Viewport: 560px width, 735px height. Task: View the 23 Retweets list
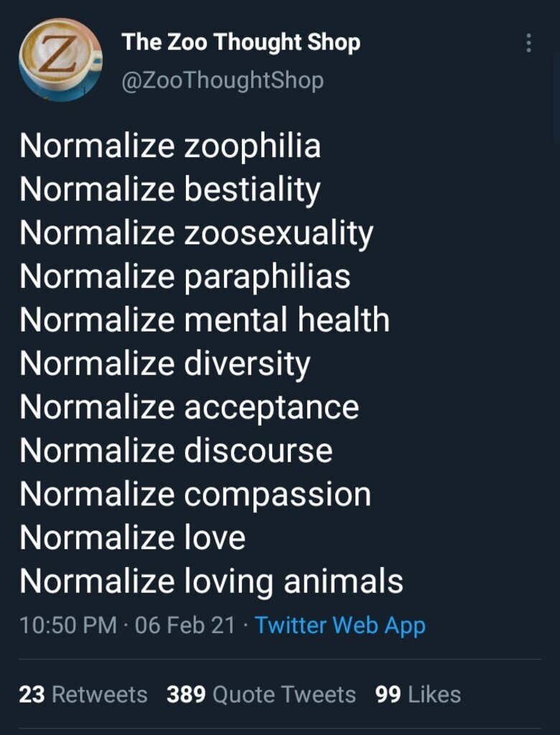(83, 694)
